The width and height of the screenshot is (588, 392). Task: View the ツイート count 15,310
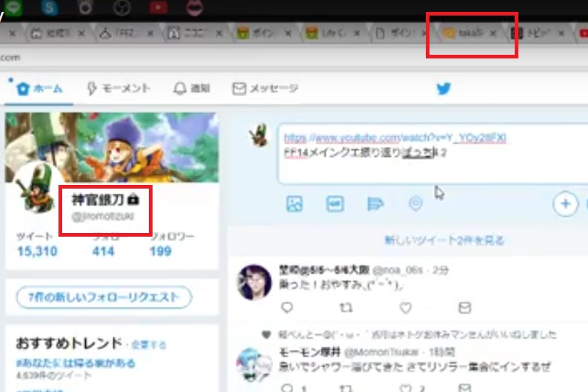37,251
